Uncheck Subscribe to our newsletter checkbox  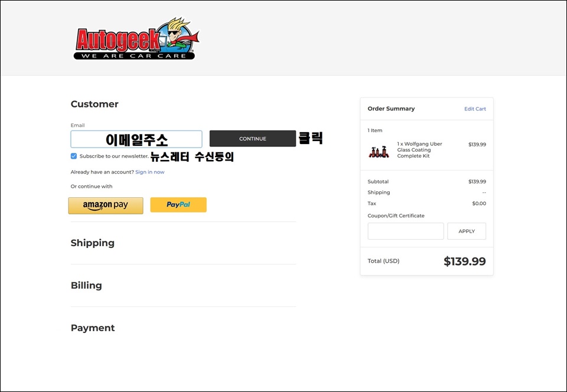click(x=74, y=156)
